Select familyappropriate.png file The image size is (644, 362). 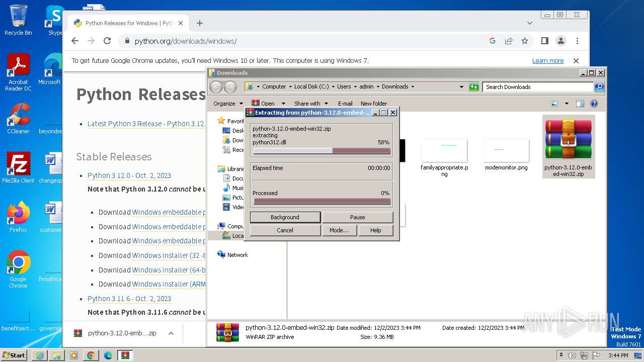coord(444,158)
